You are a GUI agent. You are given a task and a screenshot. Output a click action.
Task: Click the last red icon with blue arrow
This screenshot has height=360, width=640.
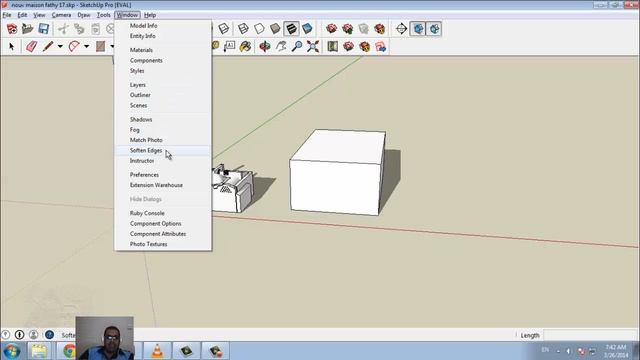click(x=380, y=47)
